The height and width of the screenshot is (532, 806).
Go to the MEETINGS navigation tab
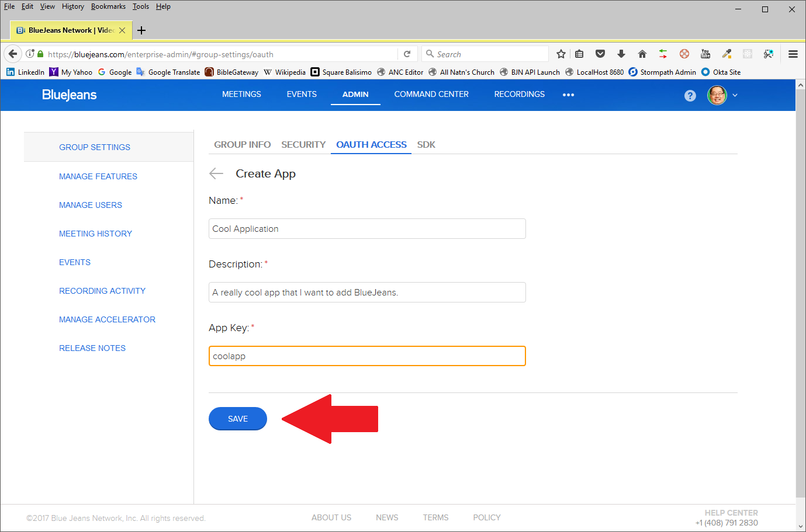(x=241, y=94)
